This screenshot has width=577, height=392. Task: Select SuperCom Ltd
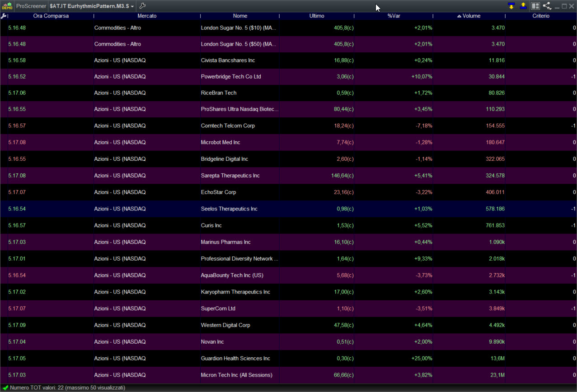pyautogui.click(x=218, y=309)
